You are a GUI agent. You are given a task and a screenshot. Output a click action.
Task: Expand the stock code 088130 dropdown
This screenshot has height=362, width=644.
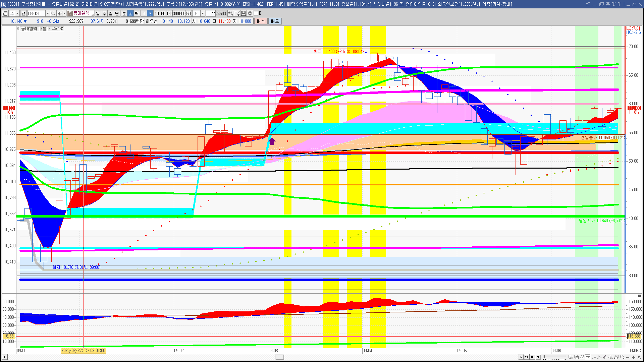[x=48, y=13]
